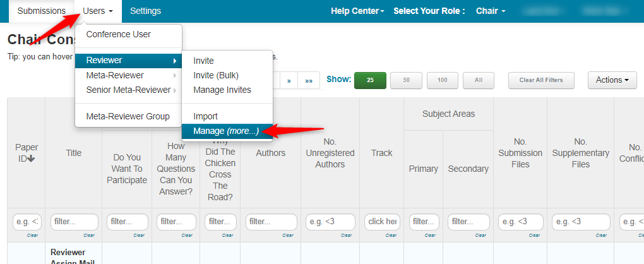Open Help Center dropdown
Viewport: 644px width, 264px height.
(357, 11)
